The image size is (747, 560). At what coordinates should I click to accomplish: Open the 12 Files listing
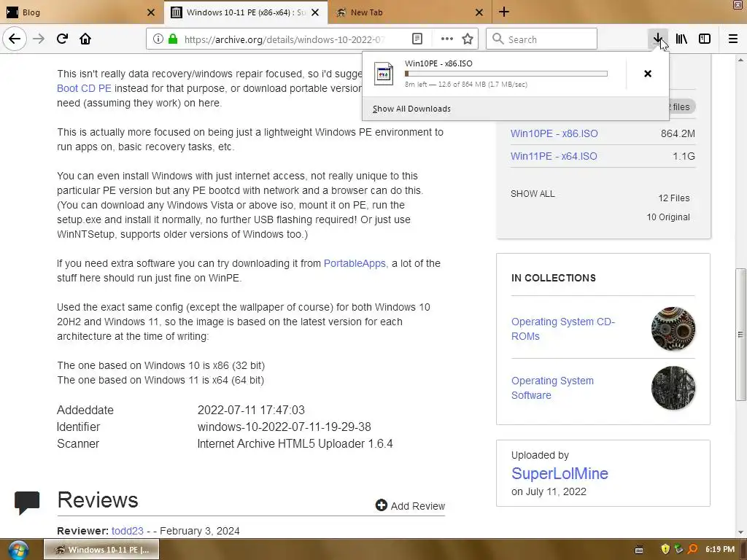(x=673, y=198)
